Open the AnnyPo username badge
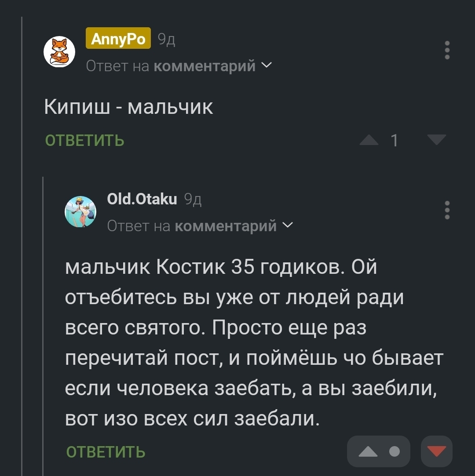 click(118, 39)
